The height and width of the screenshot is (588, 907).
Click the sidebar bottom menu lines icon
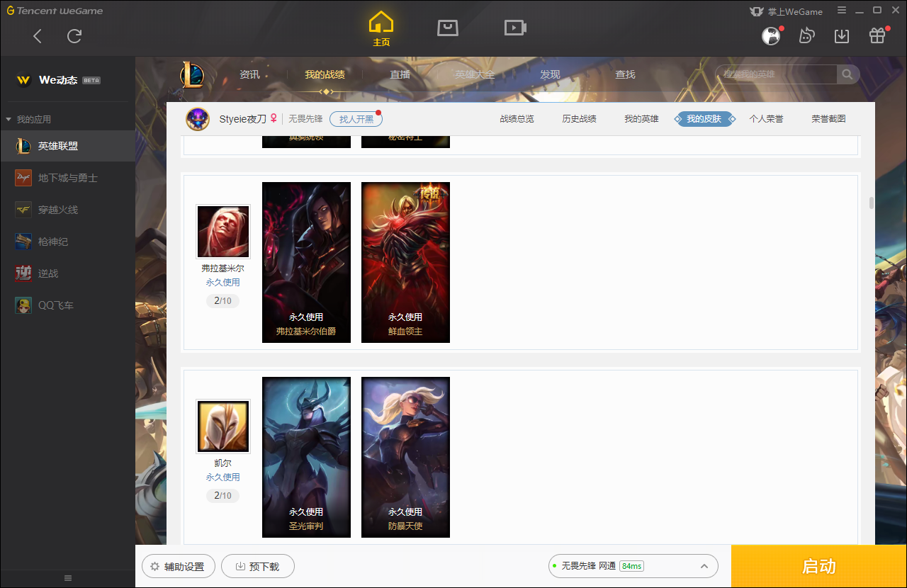[68, 578]
